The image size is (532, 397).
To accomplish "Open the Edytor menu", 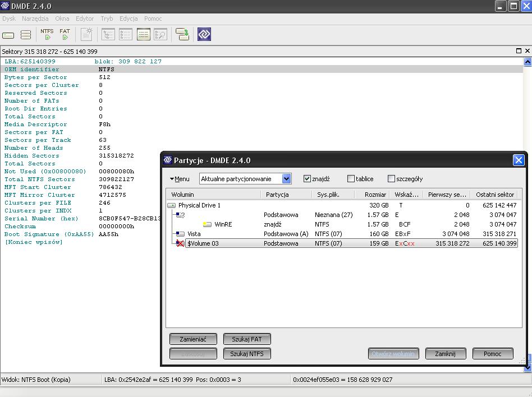I will 85,19.
